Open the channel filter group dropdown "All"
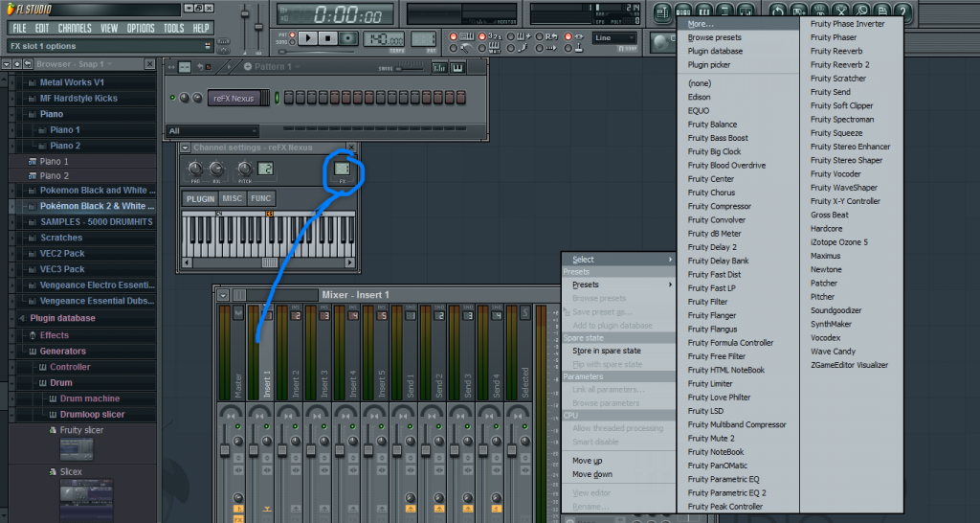Image resolution: width=980 pixels, height=523 pixels. tap(212, 130)
